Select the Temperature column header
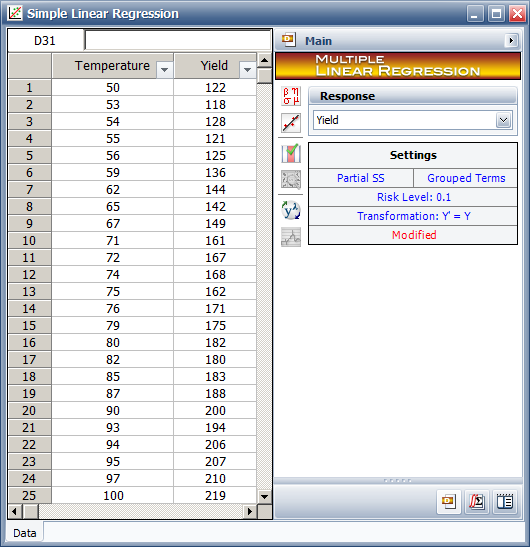This screenshot has height=547, width=530. tap(112, 66)
